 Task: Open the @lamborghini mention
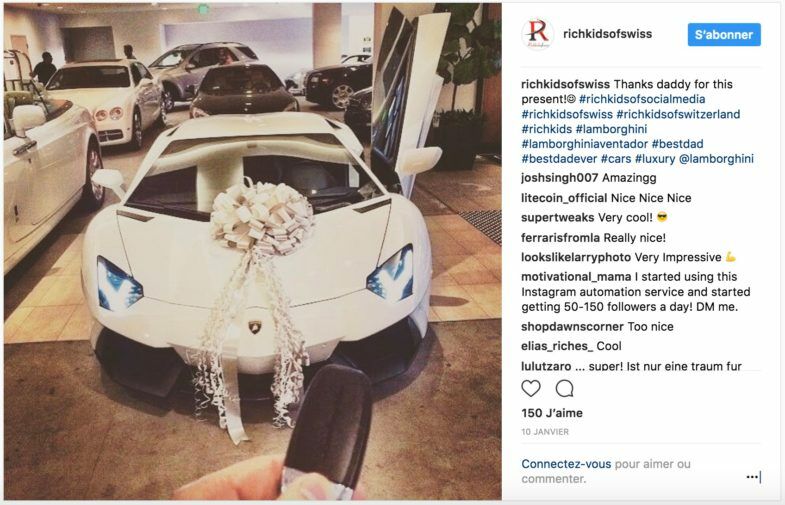716,159
